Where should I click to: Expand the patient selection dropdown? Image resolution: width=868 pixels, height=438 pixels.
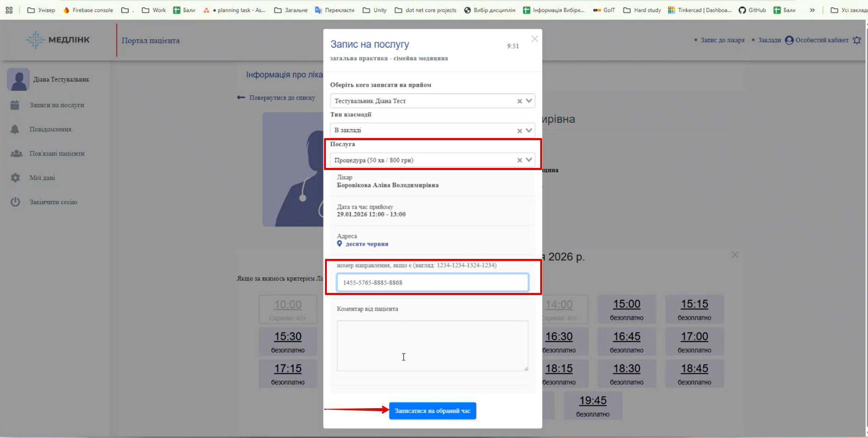(529, 101)
